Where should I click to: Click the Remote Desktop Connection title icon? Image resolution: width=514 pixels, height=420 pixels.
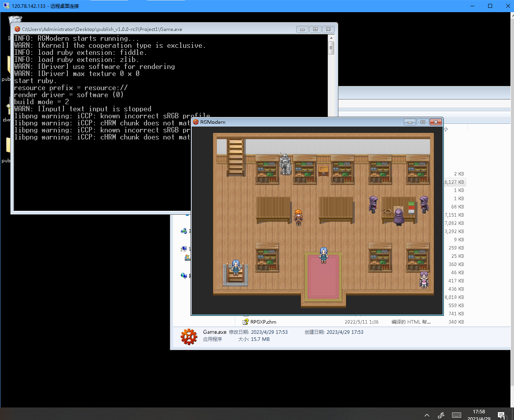(x=6, y=6)
